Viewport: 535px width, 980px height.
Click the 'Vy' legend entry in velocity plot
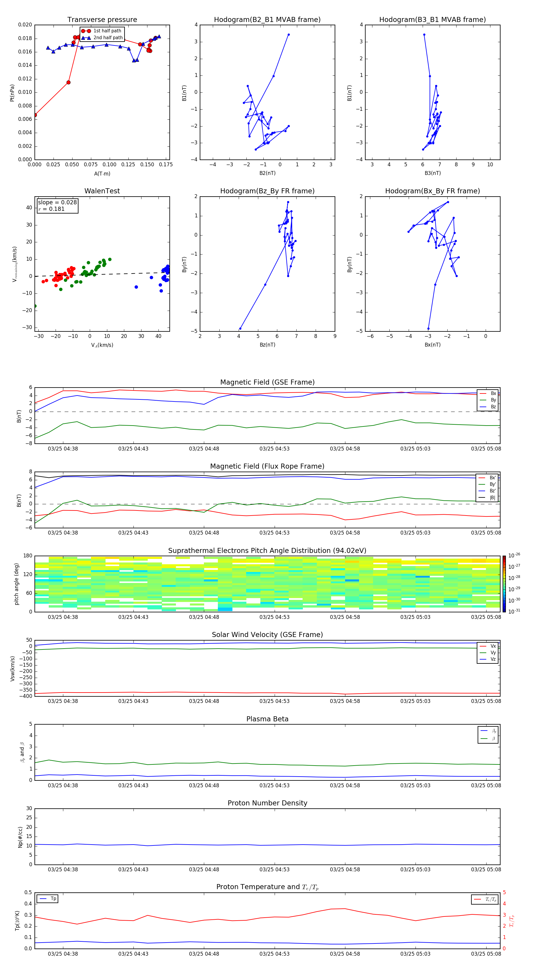[488, 652]
